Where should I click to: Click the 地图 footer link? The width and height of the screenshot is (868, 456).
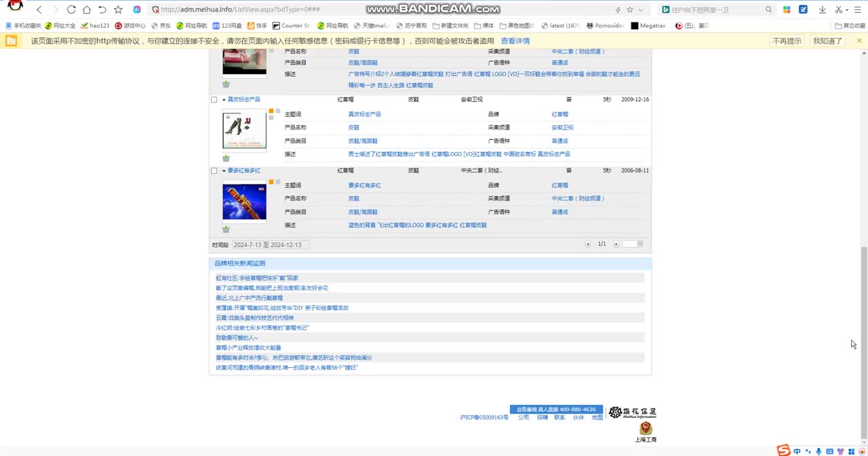click(597, 418)
